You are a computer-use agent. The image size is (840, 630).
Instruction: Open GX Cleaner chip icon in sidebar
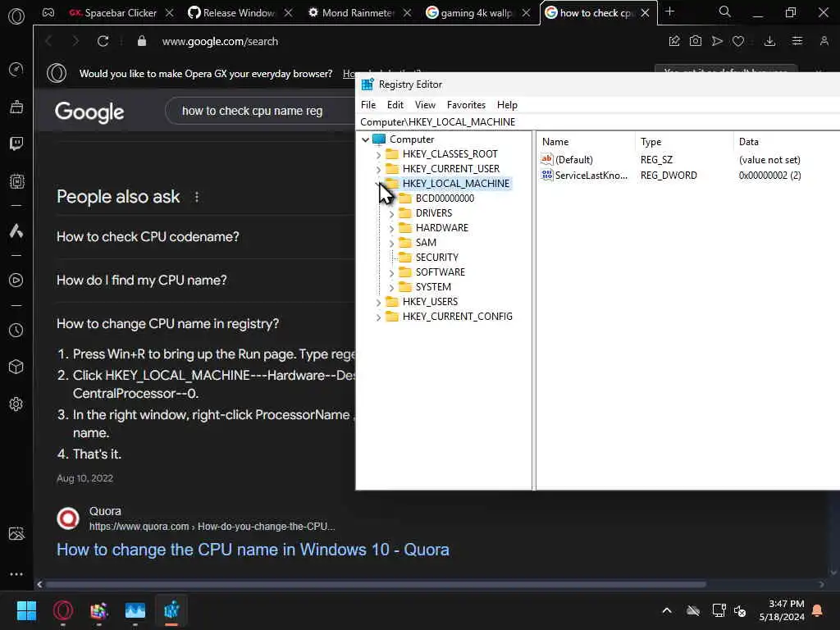[x=16, y=181]
